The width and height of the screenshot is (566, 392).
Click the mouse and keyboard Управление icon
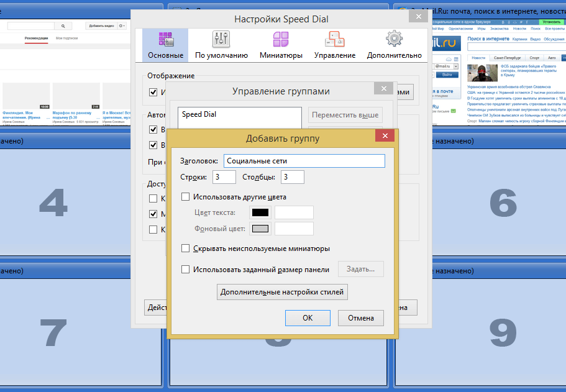(335, 39)
